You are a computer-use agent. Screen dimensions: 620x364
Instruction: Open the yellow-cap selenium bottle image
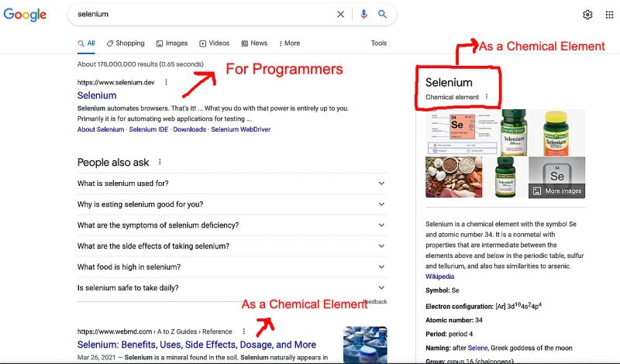(556, 132)
